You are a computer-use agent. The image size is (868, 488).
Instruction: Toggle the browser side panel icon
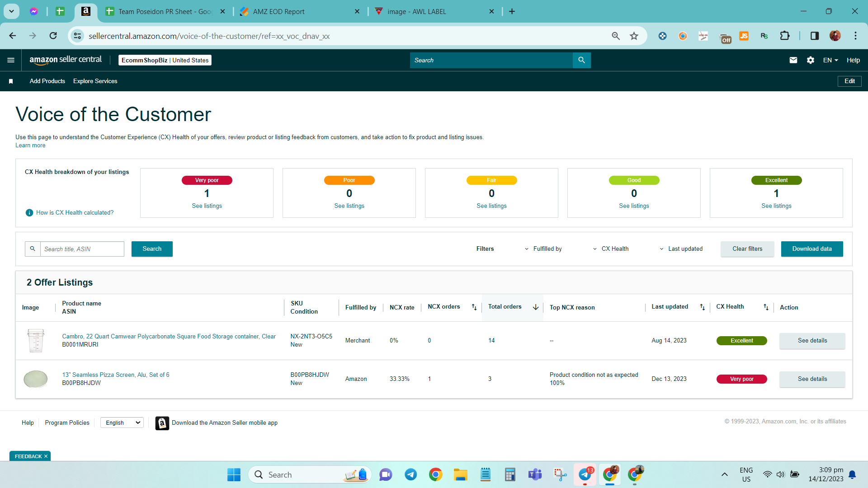pos(815,36)
